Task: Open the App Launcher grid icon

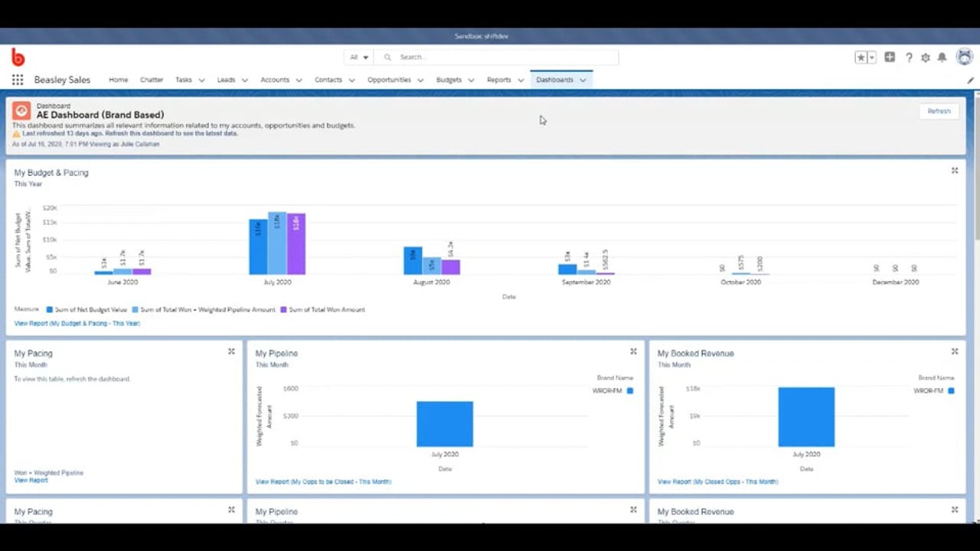Action: click(18, 80)
